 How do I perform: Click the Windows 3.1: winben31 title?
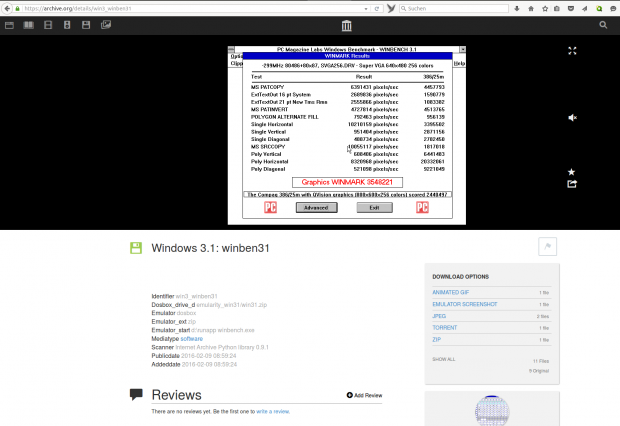click(210, 248)
